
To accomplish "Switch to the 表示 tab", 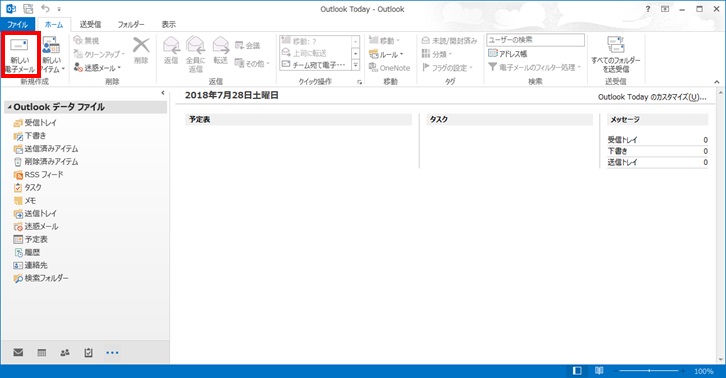I will pyautogui.click(x=169, y=24).
